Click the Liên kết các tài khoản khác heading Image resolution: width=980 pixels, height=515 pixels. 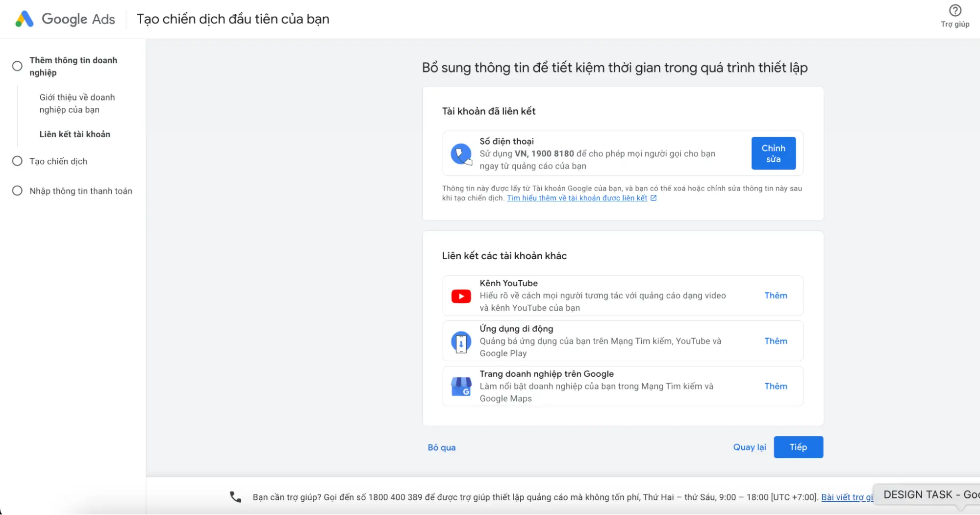504,256
